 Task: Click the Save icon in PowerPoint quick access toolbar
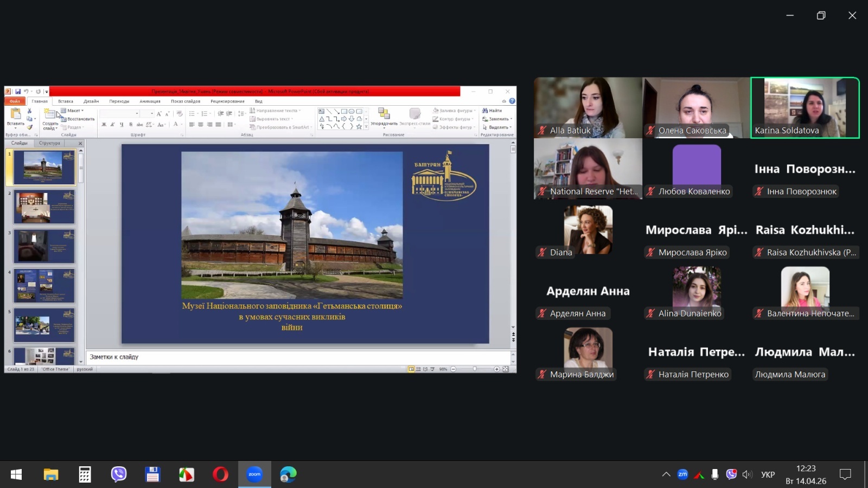pos(18,92)
